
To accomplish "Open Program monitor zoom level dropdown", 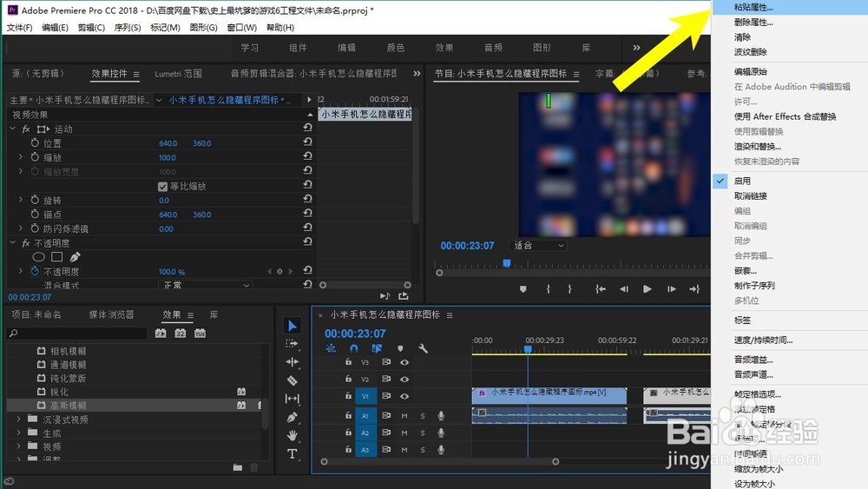I will pos(538,245).
